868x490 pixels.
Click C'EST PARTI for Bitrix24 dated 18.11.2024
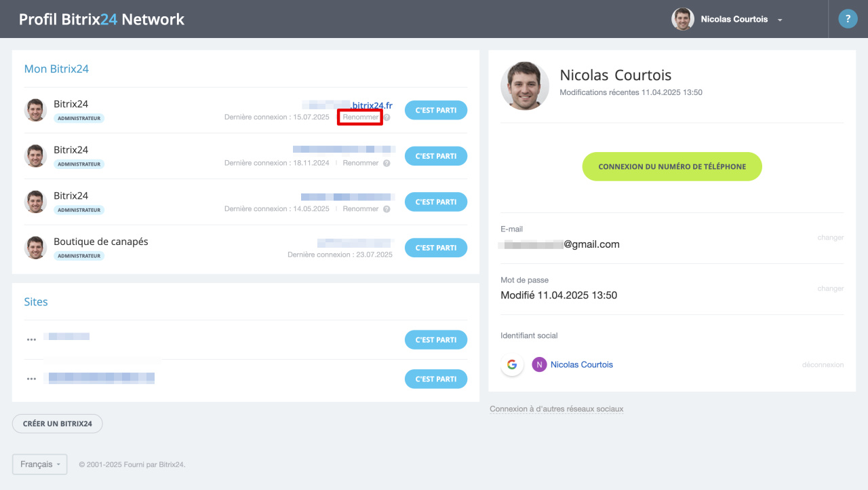pyautogui.click(x=436, y=156)
